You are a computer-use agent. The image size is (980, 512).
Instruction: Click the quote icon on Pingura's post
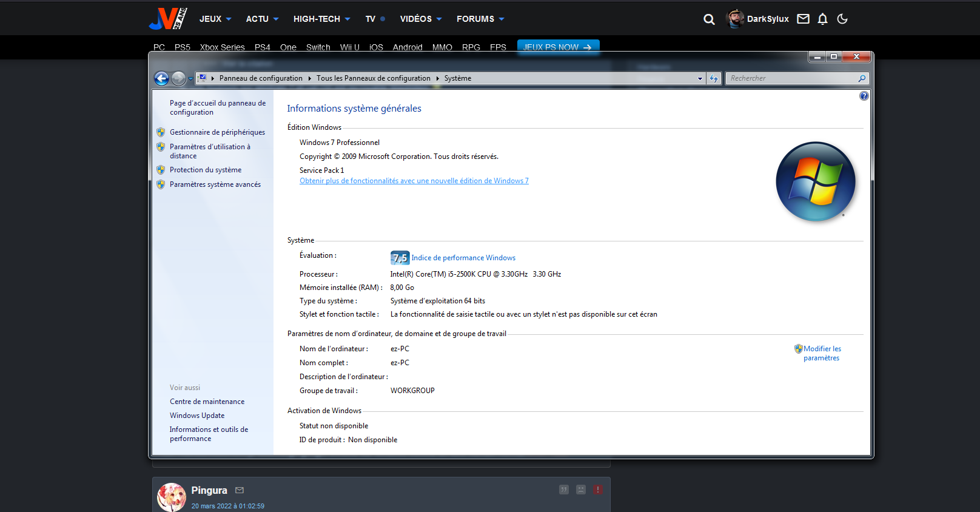(564, 490)
